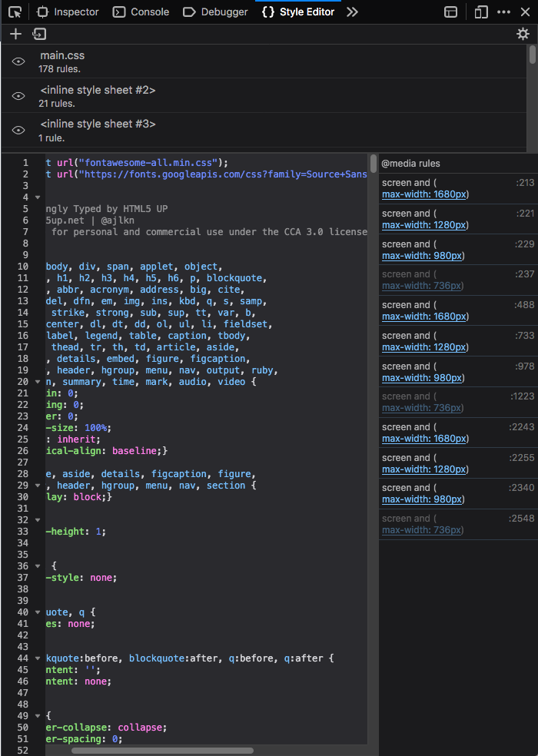Open the DevTools dock mode icon
538x756 pixels.
(451, 12)
